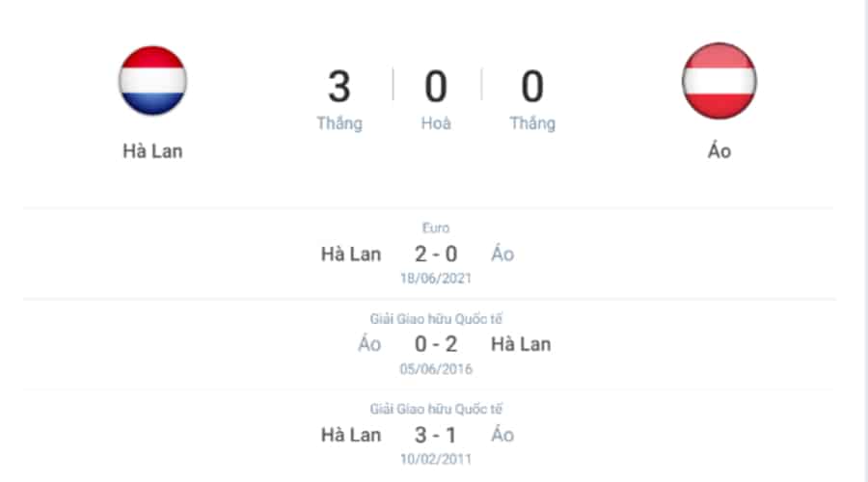The width and height of the screenshot is (868, 482).
Task: Select the Áo name below its flag
Action: tap(719, 151)
